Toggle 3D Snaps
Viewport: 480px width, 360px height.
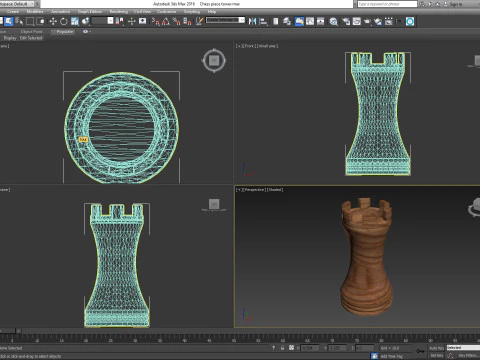(x=156, y=21)
